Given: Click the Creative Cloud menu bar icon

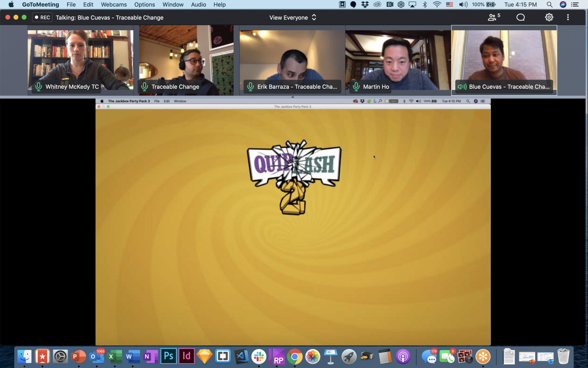Looking at the screenshot, I should point(377,4).
